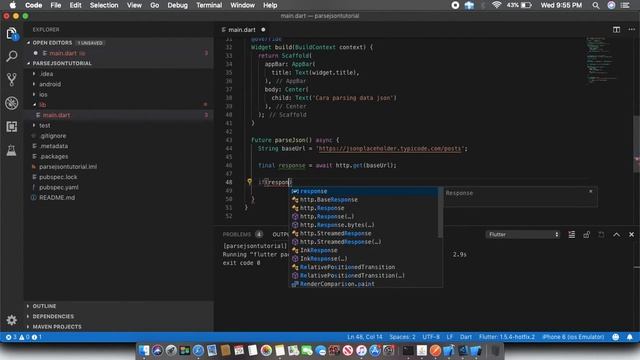Screen dimensions: 640x360
Task: Expand the android folder
Action: 50,84
